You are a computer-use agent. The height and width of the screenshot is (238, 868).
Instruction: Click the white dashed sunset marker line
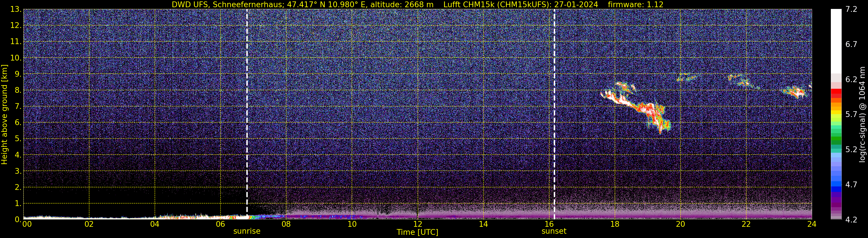(x=554, y=114)
